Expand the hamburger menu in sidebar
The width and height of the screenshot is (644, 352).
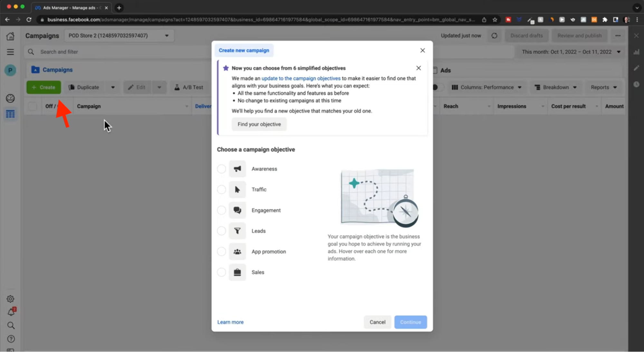10,52
